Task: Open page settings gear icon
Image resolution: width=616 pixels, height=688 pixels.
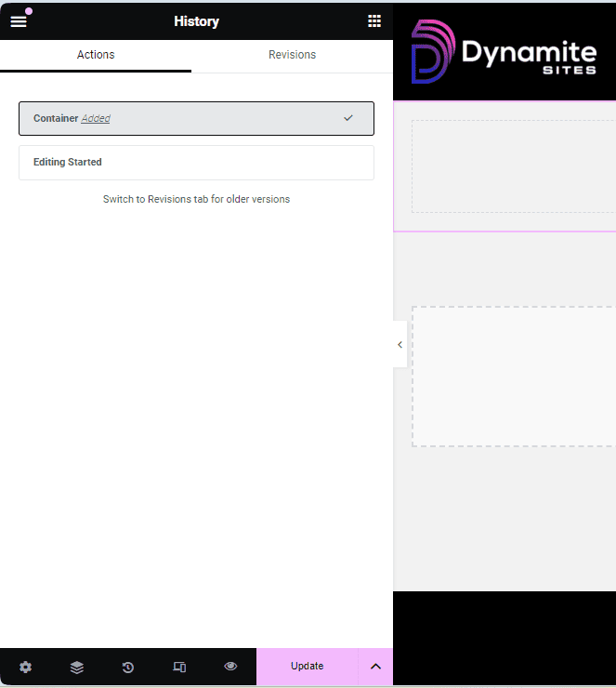Action: coord(25,667)
